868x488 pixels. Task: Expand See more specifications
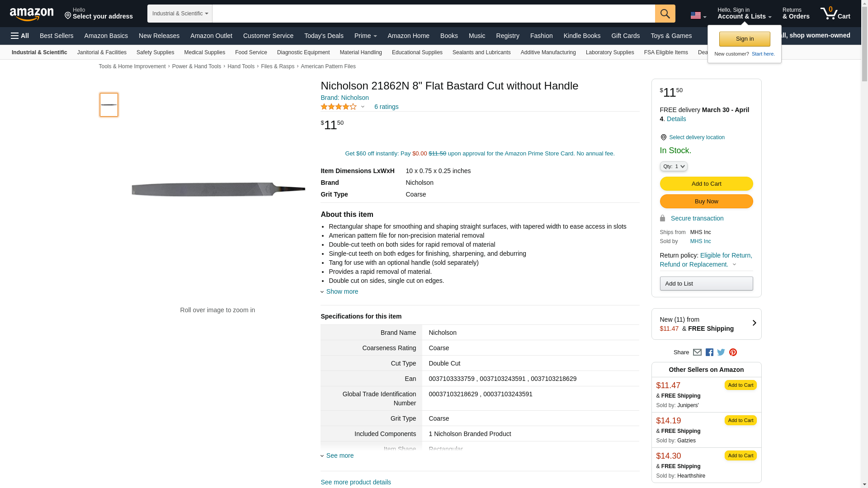point(340,455)
